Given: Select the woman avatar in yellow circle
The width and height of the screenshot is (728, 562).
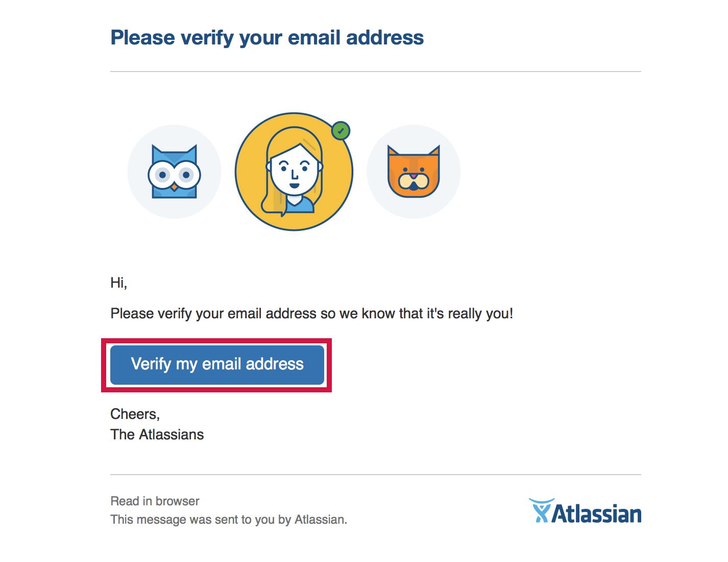Looking at the screenshot, I should coord(294,172).
